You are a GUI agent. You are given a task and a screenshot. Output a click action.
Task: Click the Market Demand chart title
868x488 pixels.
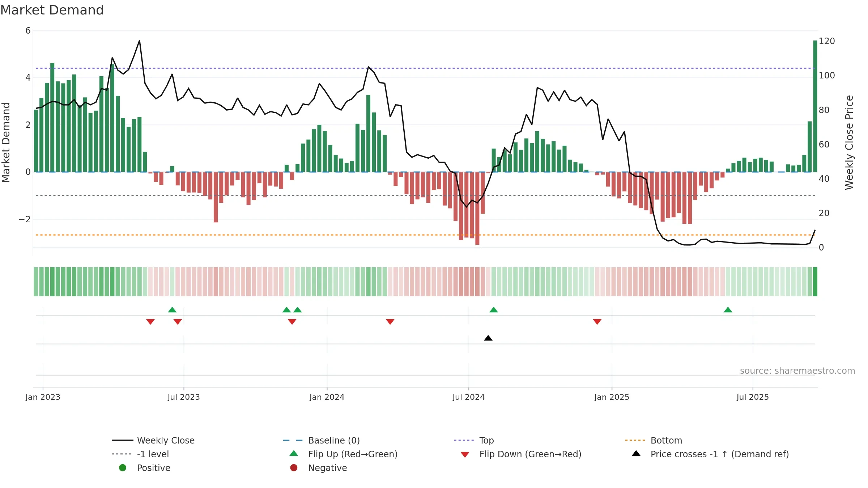(52, 10)
